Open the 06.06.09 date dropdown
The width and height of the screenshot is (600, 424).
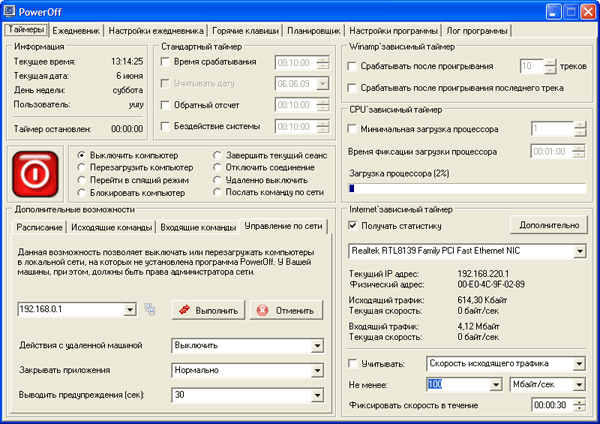(x=323, y=84)
